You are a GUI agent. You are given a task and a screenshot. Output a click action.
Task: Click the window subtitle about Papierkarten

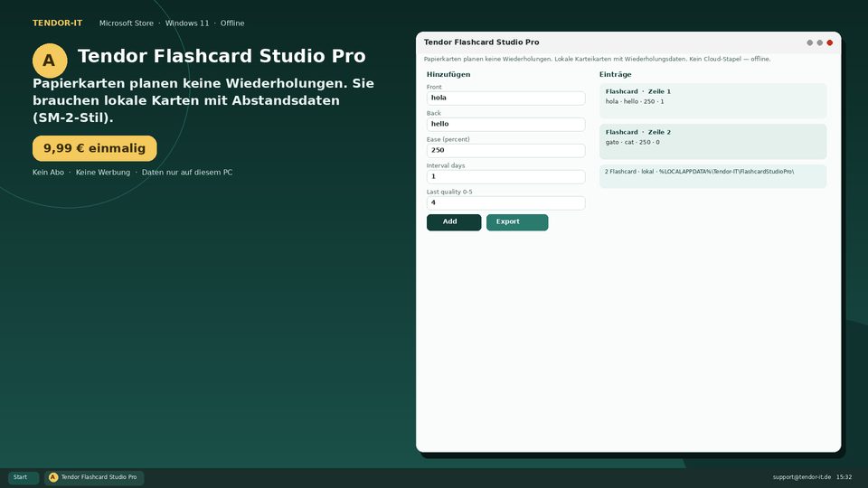coord(597,60)
